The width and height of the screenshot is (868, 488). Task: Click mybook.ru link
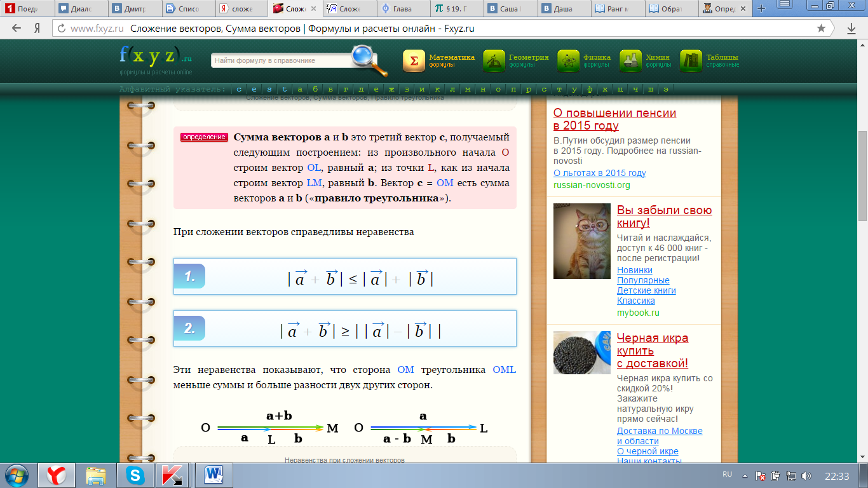click(638, 313)
